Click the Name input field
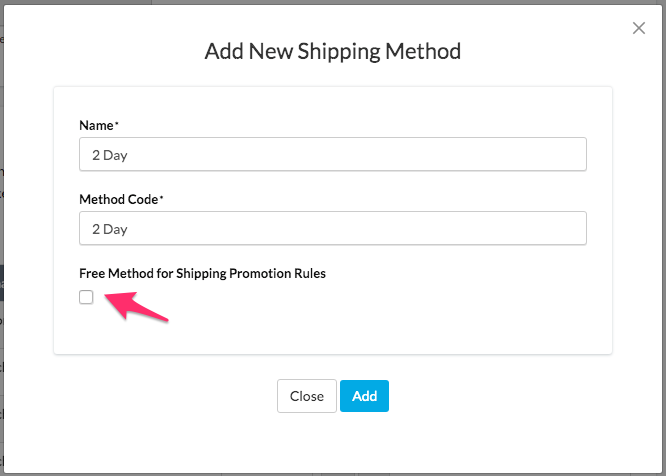Viewport: 666px width, 476px height. [x=332, y=155]
